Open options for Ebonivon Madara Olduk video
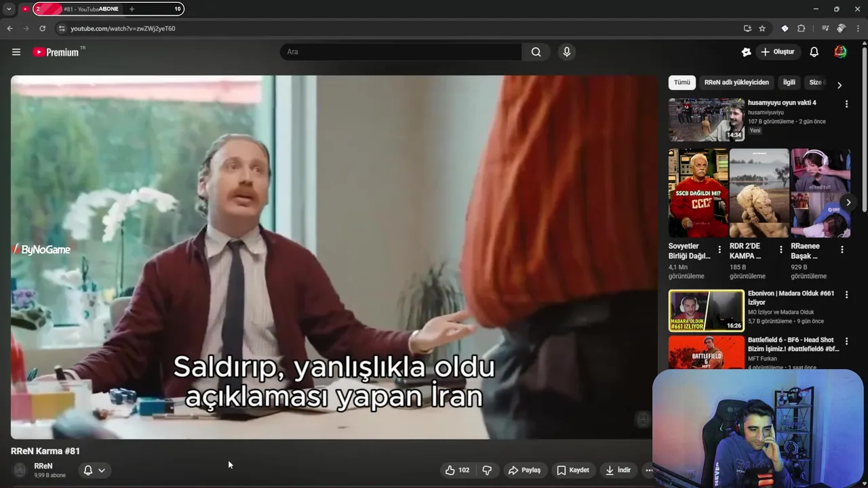This screenshot has height=488, width=868. pyautogui.click(x=846, y=295)
